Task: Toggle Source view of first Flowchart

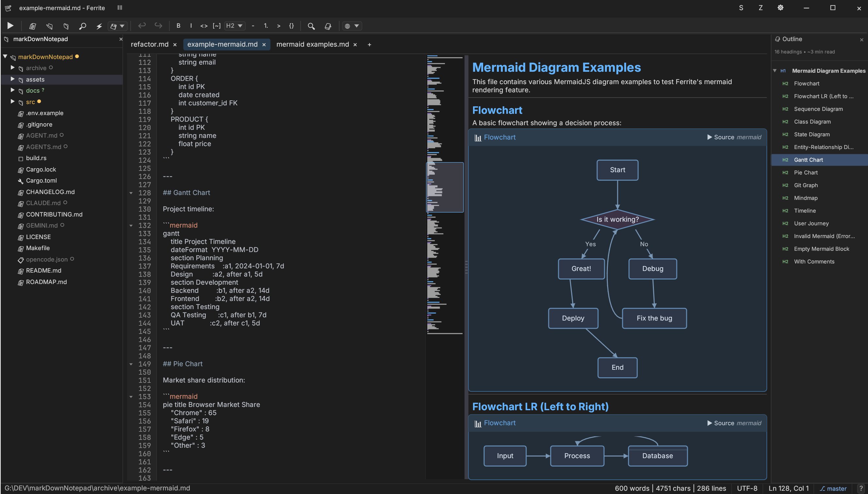Action: [x=720, y=137]
